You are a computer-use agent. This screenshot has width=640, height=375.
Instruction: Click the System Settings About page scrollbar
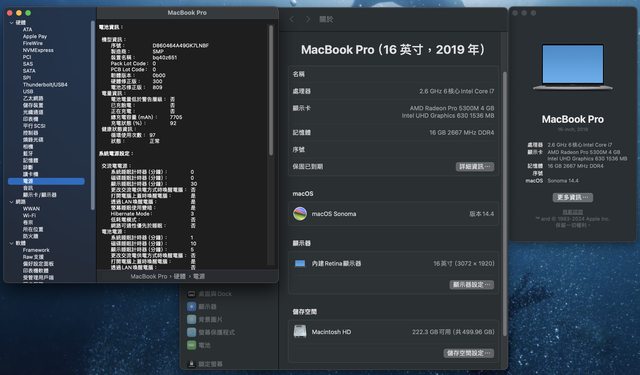[504, 204]
